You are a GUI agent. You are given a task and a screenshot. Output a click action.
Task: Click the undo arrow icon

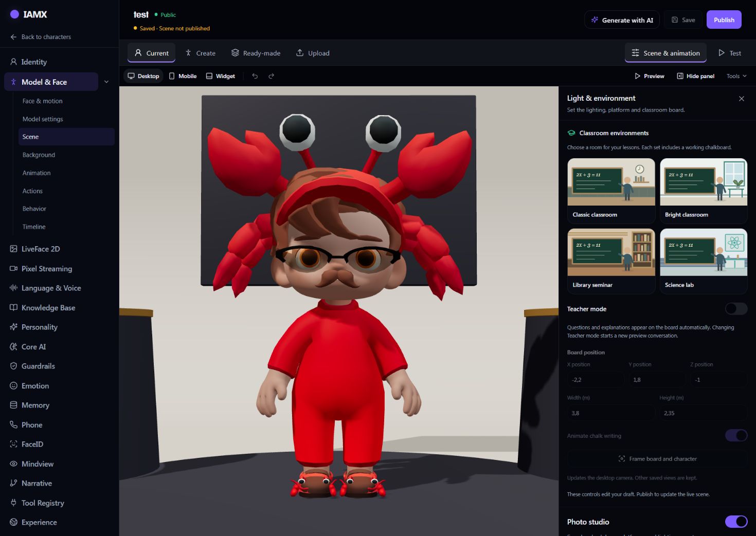(x=255, y=76)
